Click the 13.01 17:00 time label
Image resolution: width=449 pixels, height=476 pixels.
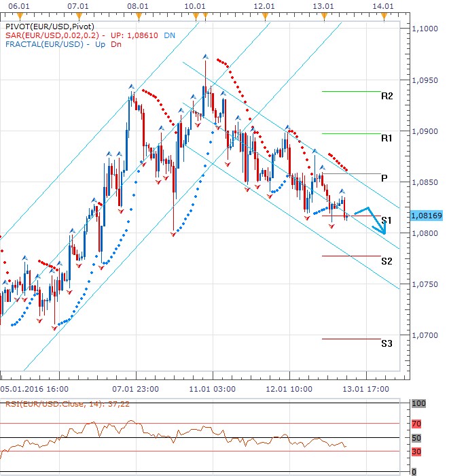(x=366, y=390)
